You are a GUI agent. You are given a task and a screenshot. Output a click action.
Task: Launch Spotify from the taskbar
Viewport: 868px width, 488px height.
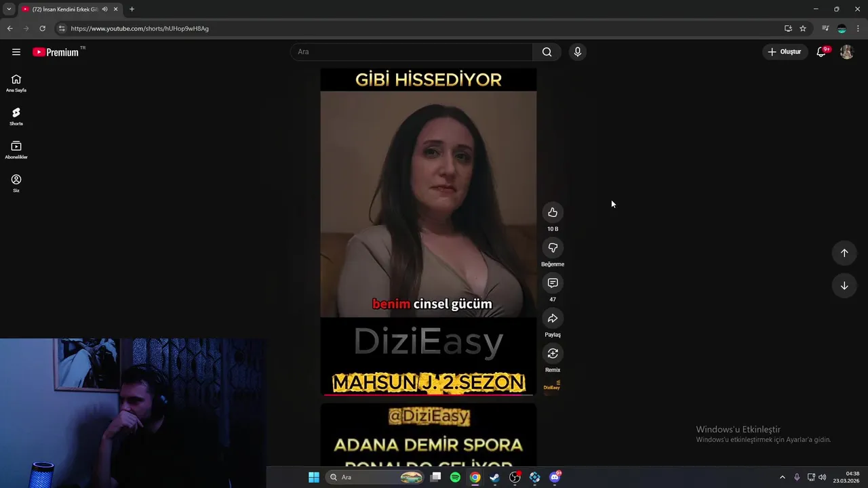pos(455,477)
